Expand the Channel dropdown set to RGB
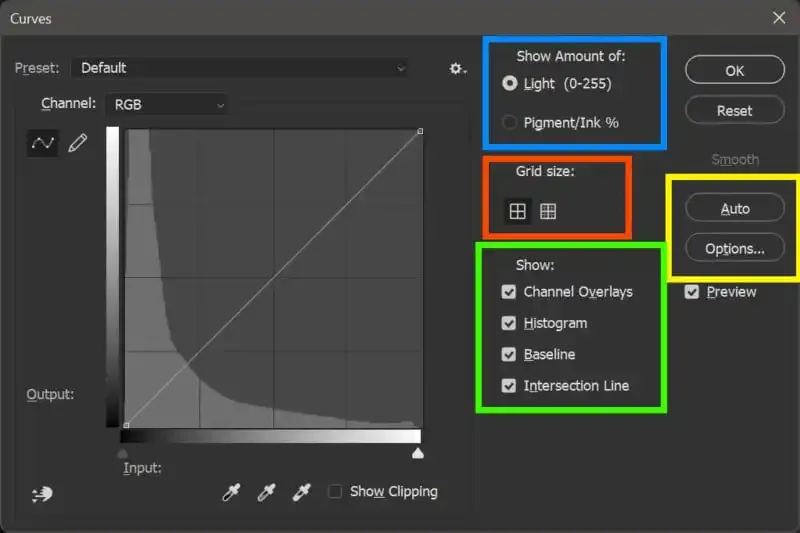The height and width of the screenshot is (533, 800). pos(166,104)
